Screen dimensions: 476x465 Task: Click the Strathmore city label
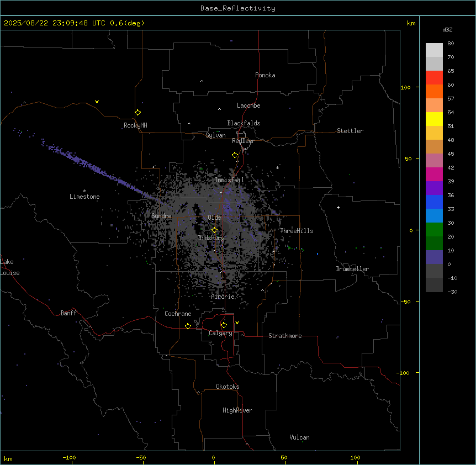[x=285, y=336]
